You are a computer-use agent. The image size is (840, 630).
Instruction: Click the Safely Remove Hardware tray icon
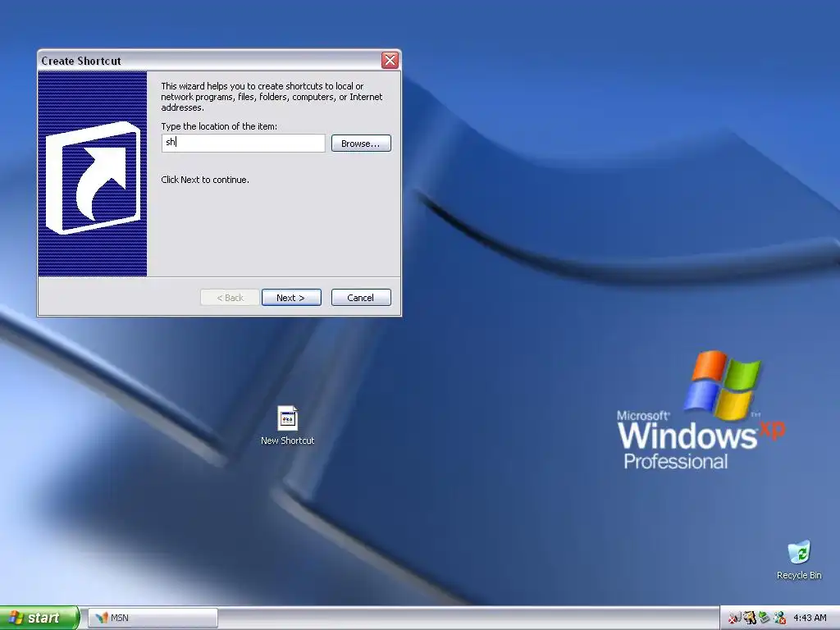pyautogui.click(x=765, y=617)
